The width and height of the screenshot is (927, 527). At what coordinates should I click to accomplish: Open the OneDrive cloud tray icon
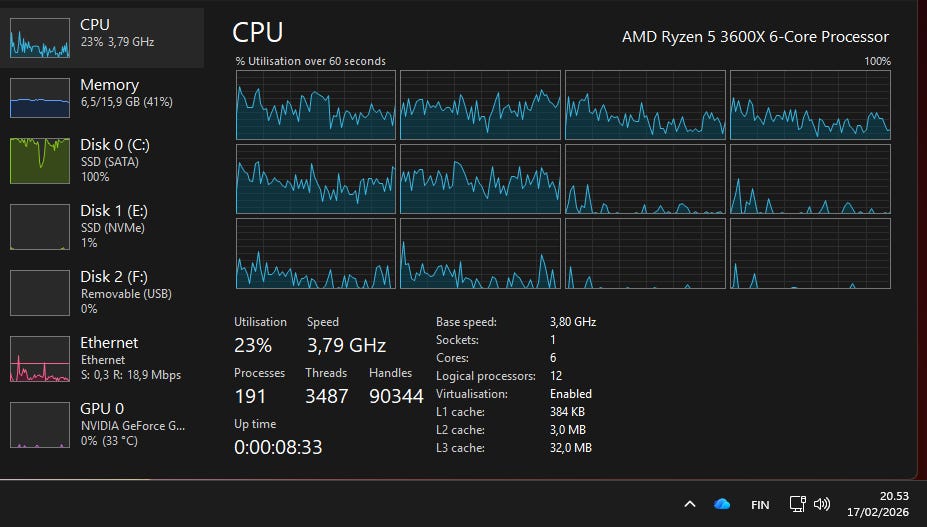click(722, 504)
